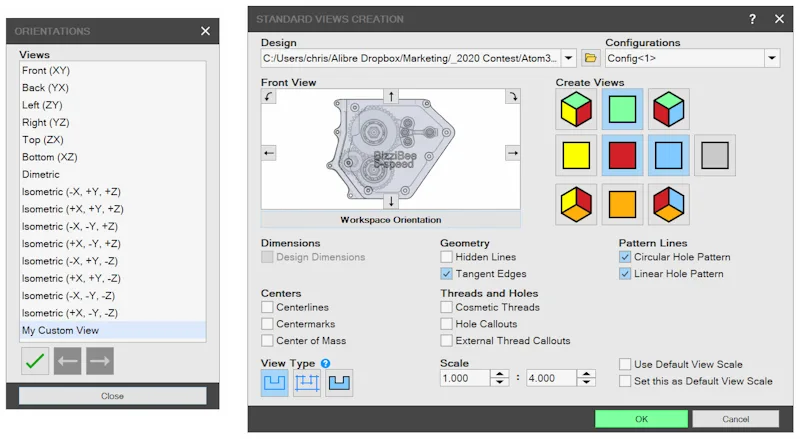Toggle the green top view square
This screenshot has height=439, width=800.
(622, 109)
